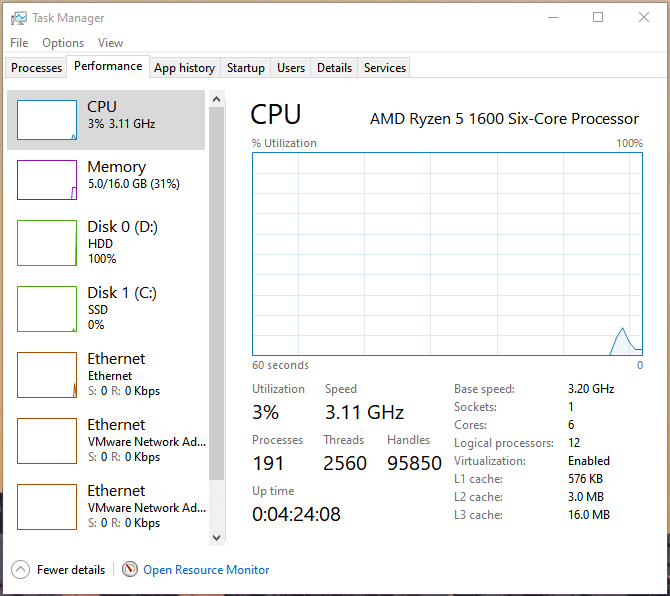Select the first Ethernet adapter entry

pyautogui.click(x=110, y=374)
